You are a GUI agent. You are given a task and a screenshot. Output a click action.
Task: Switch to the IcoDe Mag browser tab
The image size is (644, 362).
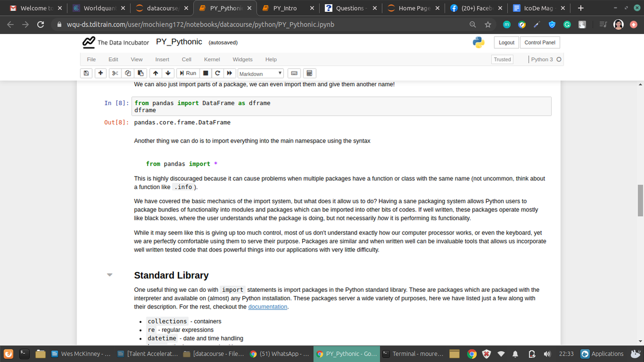[538, 9]
